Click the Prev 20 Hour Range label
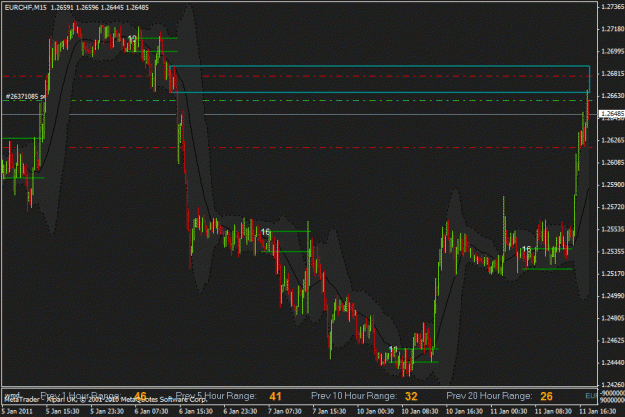Image resolution: width=625 pixels, height=417 pixels. pyautogui.click(x=489, y=395)
